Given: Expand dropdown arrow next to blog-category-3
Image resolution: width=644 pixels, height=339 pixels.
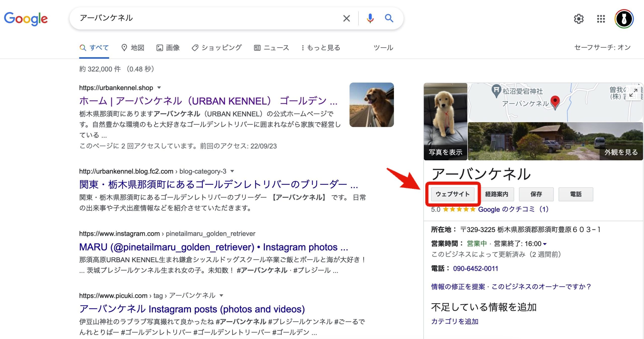Looking at the screenshot, I should [232, 171].
